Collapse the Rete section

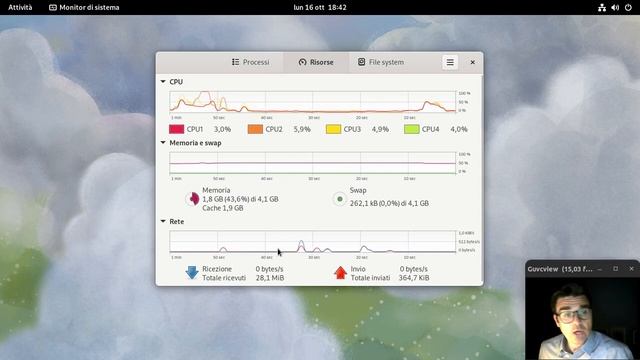[x=163, y=221]
